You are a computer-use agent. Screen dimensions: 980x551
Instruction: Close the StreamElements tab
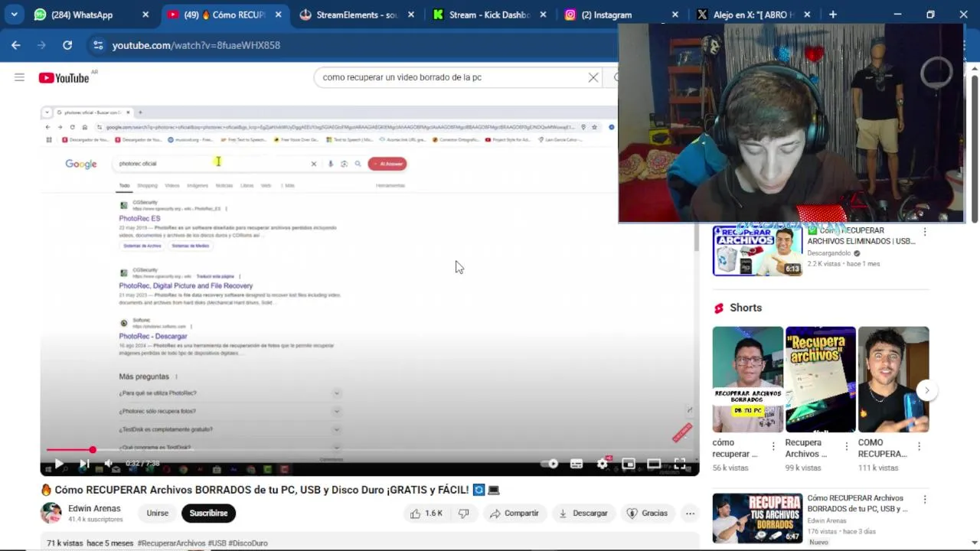[x=411, y=15]
